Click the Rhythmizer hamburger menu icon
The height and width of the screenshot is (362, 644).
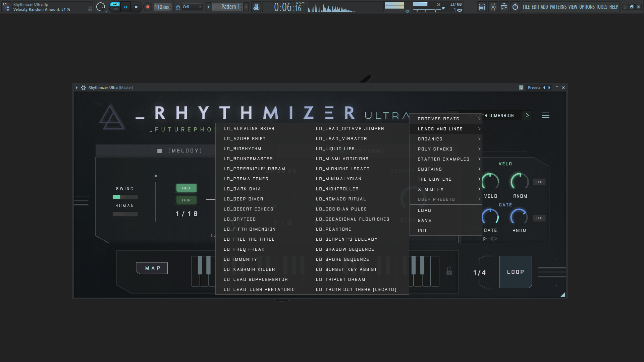click(545, 115)
